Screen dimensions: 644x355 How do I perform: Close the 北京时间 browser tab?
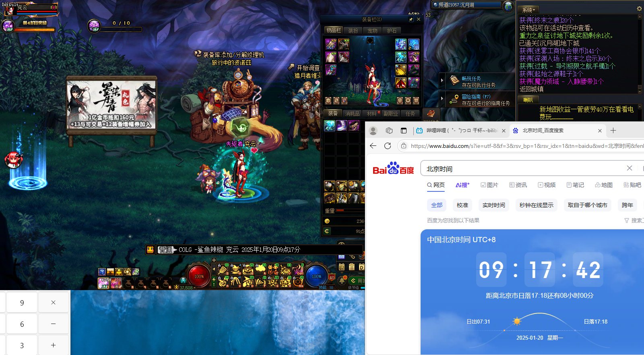[x=600, y=131]
